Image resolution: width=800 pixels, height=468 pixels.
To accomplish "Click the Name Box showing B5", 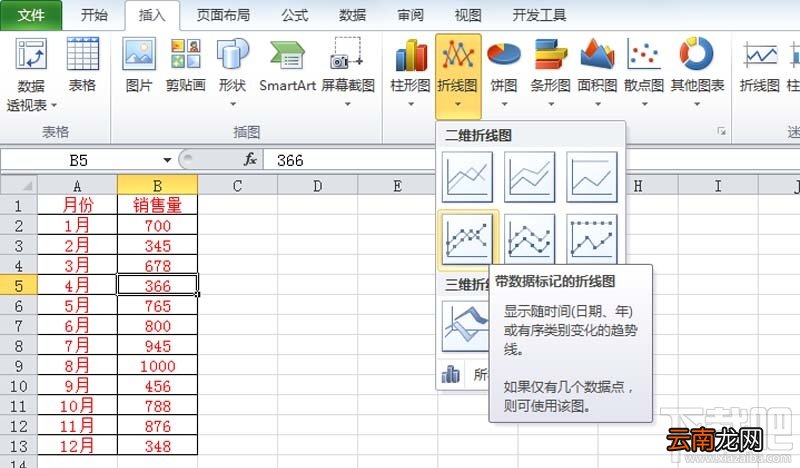I will (79, 160).
